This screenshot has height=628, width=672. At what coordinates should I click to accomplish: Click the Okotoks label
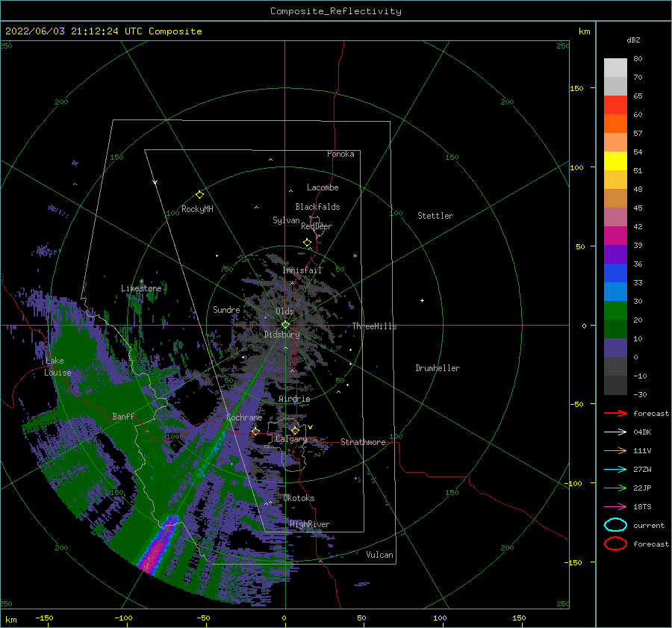299,498
